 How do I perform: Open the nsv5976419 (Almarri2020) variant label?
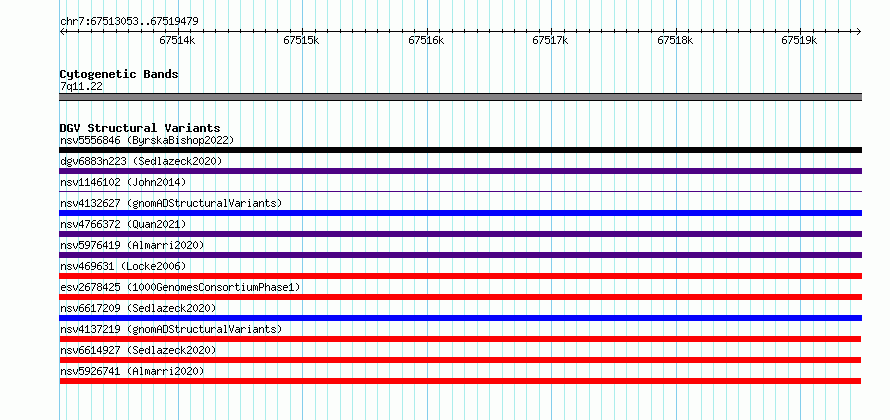click(132, 245)
